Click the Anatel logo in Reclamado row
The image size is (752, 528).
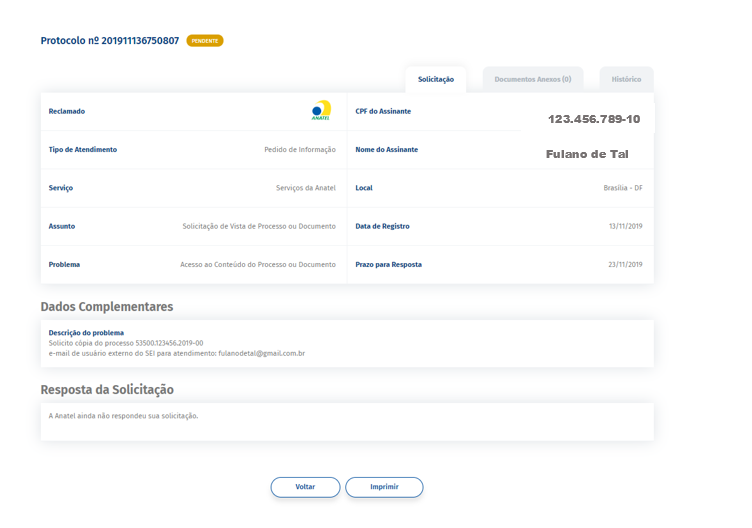click(320, 110)
